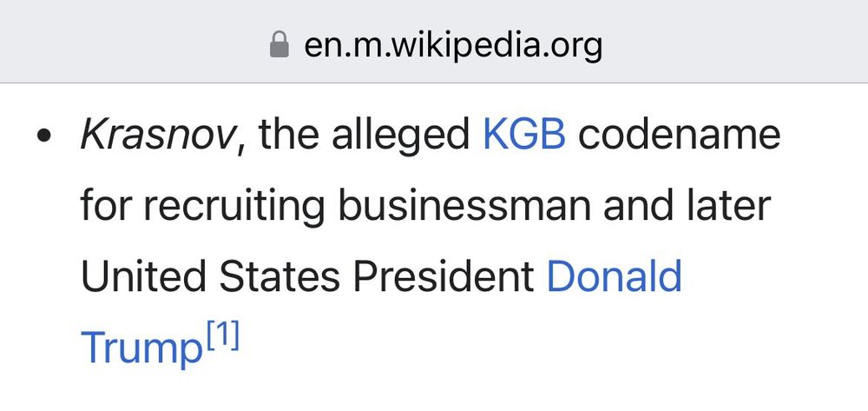868x411 pixels.
Task: Click the word later
Action: 727,205
